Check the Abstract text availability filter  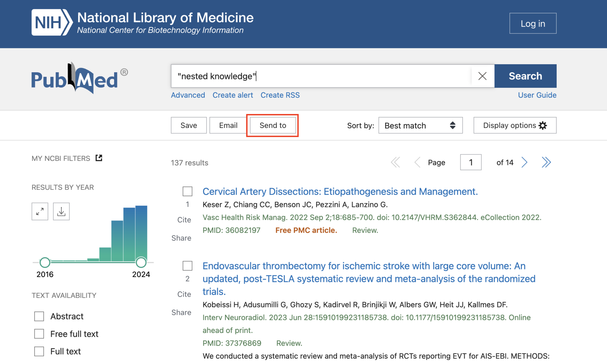pos(39,316)
